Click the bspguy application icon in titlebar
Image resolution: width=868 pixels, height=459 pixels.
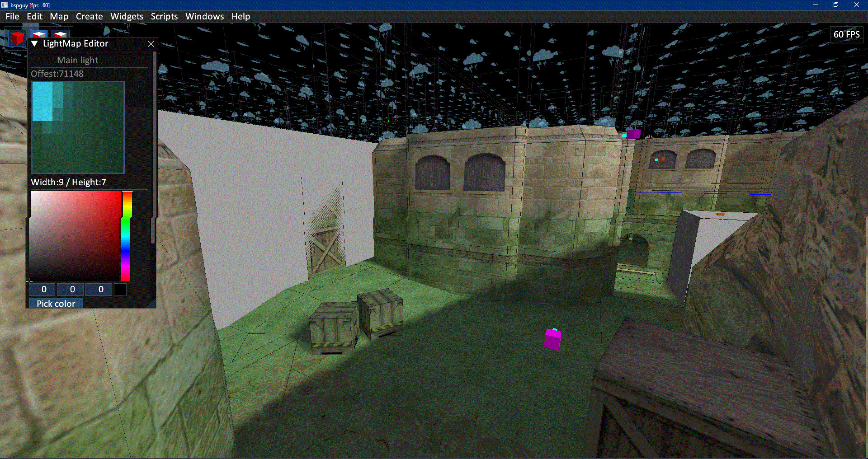pos(5,5)
